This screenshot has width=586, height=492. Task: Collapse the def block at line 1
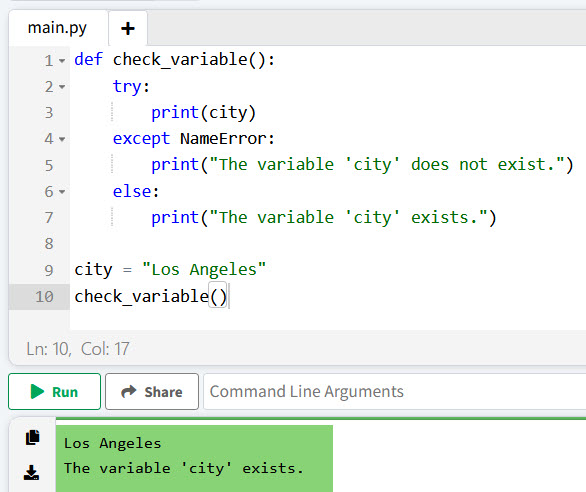[x=62, y=60]
